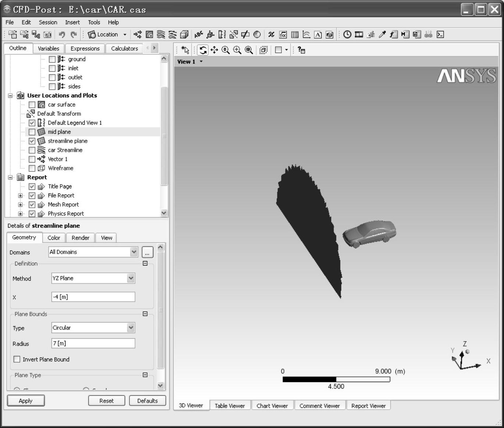This screenshot has width=504, height=428.
Task: Click the Insert Table toolbar icon
Action: pos(295,35)
